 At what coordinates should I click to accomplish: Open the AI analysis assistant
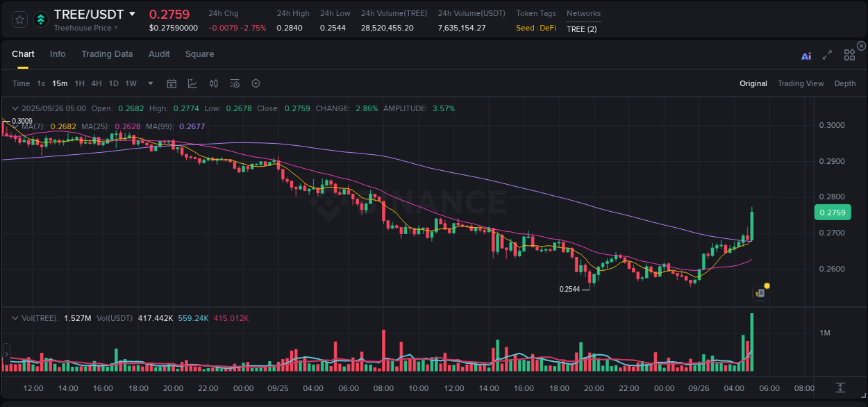tap(806, 56)
